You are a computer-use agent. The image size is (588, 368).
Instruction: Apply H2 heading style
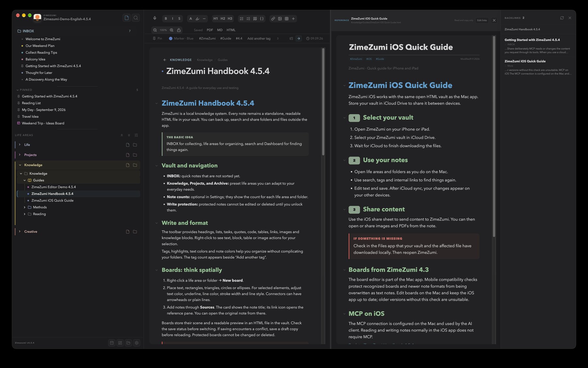pyautogui.click(x=223, y=19)
